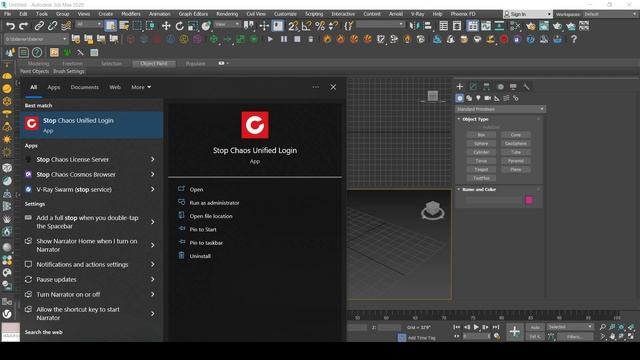
Task: Open the Render Setup teapot icon
Action: [530, 26]
